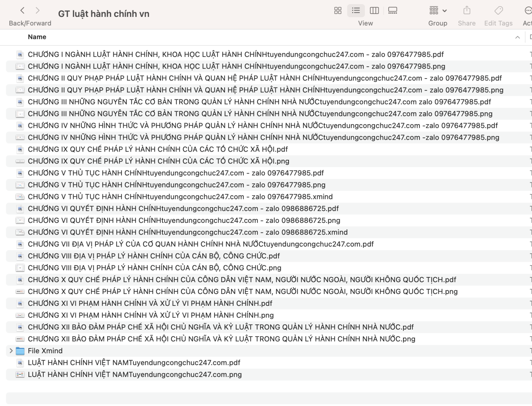Go back to previous folder
Screen dimensions: 532x406
22,10
